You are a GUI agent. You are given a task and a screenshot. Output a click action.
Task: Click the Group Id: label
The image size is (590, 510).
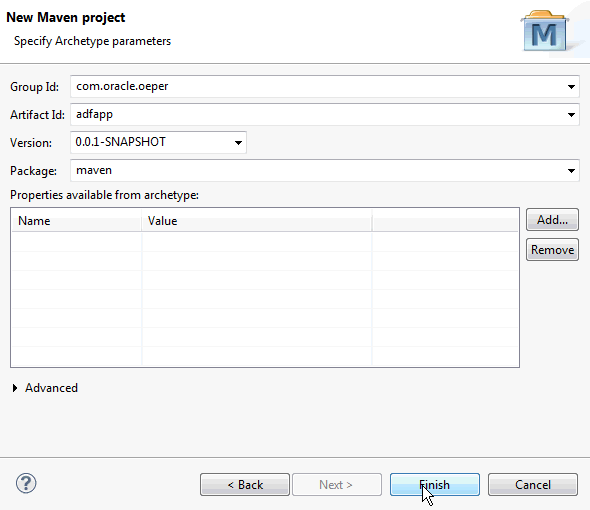[34, 87]
